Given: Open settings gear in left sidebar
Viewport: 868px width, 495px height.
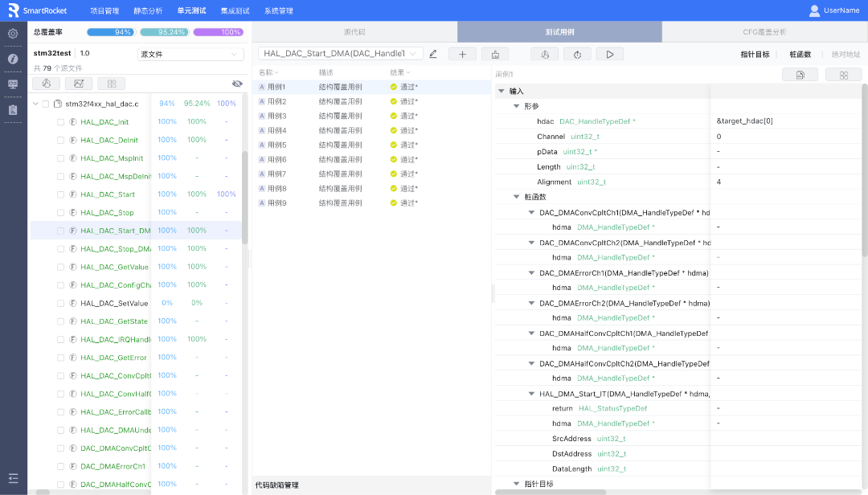Looking at the screenshot, I should coord(13,34).
